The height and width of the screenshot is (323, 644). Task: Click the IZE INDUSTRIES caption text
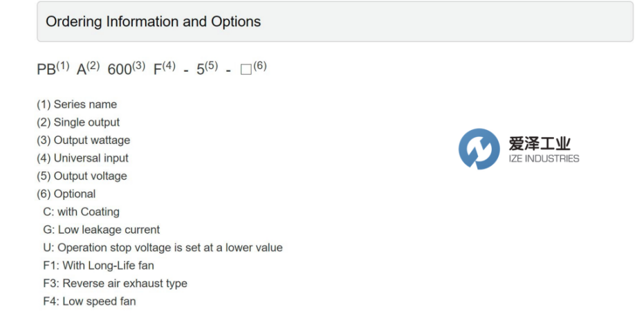[544, 159]
